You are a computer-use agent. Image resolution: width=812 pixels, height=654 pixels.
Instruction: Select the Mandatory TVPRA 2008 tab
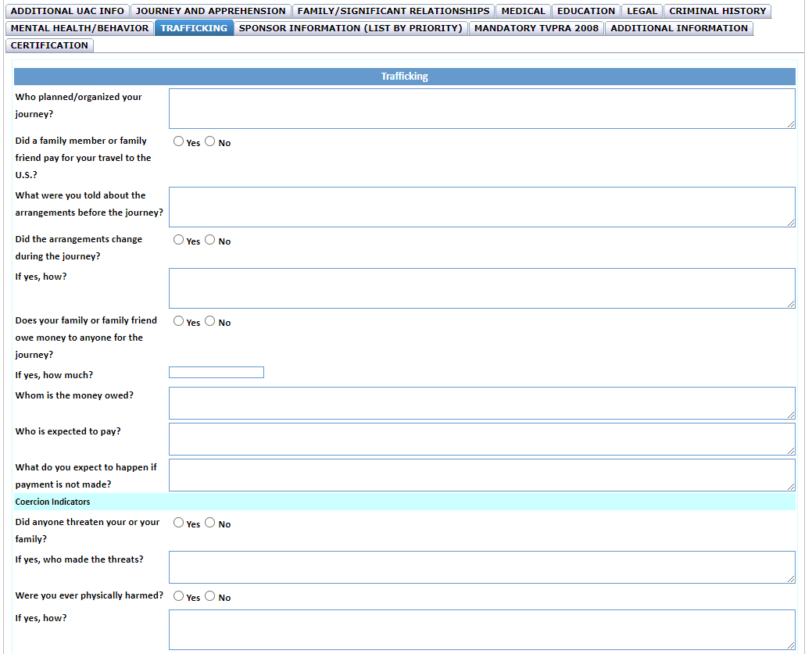tap(536, 28)
